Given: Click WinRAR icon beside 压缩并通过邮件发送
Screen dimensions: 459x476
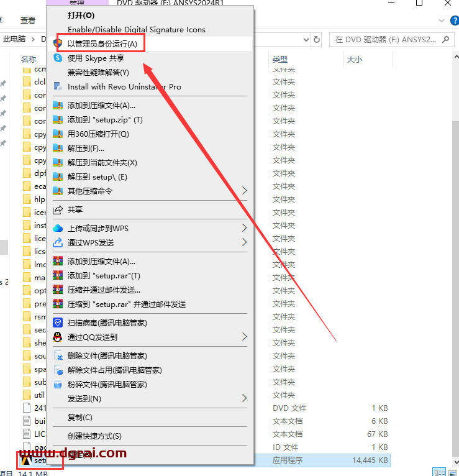Looking at the screenshot, I should [58, 290].
